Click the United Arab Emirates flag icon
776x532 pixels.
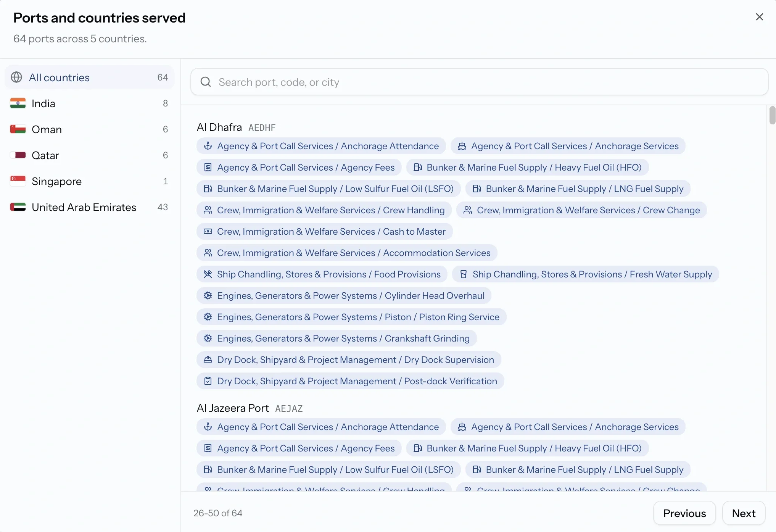click(18, 207)
